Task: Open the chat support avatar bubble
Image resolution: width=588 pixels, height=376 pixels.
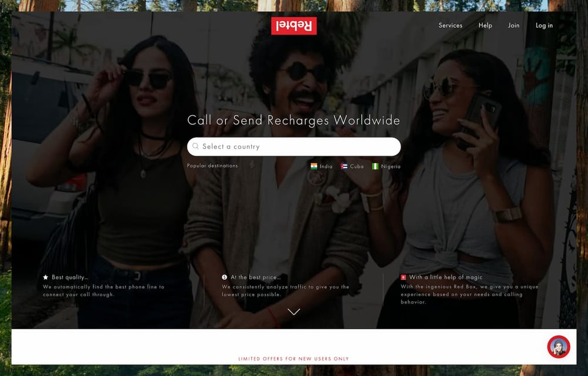Action: (x=558, y=348)
